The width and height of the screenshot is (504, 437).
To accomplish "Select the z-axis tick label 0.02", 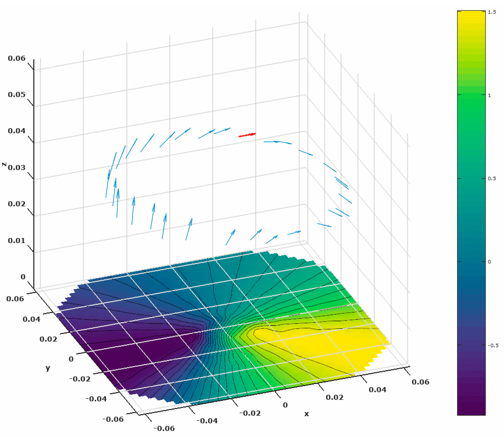I will [17, 204].
